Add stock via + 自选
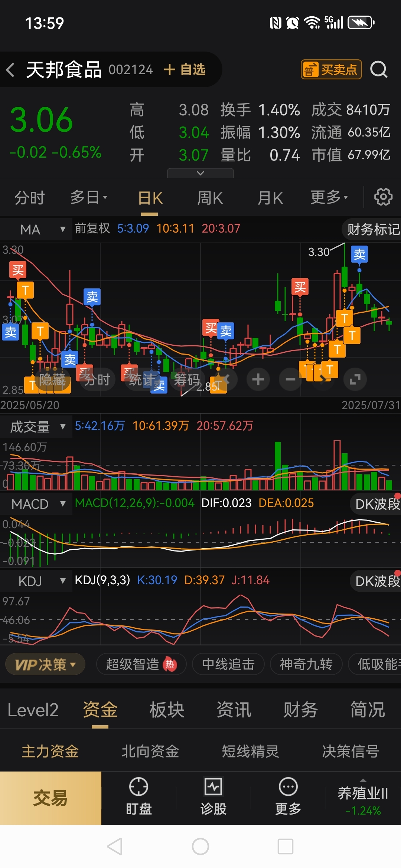 point(185,69)
